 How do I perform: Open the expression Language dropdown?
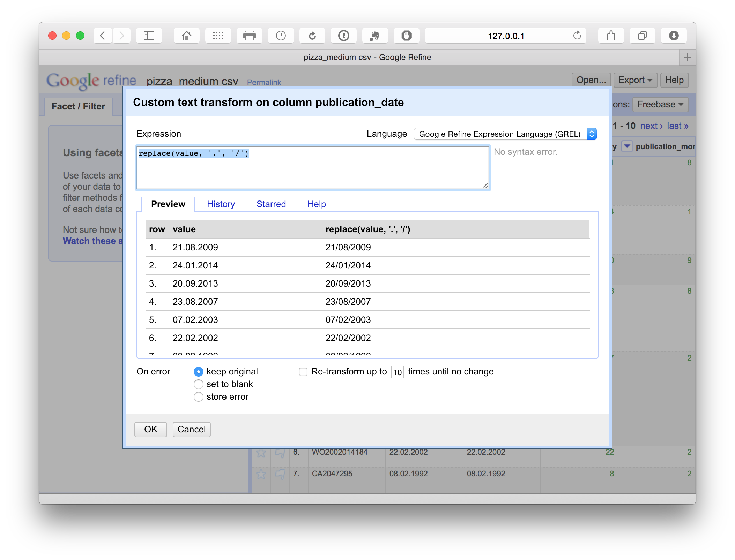[505, 134]
